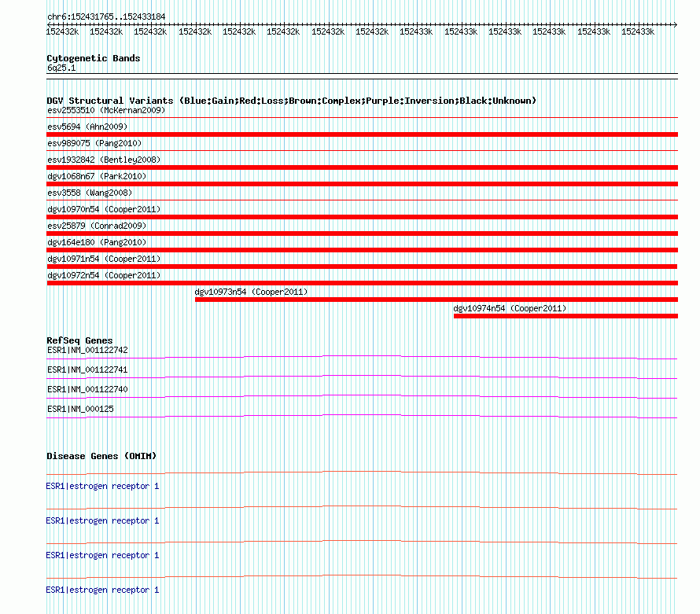This screenshot has width=700, height=614.
Task: Select variant esv25879 (Conrad2009)
Action: tap(97, 226)
